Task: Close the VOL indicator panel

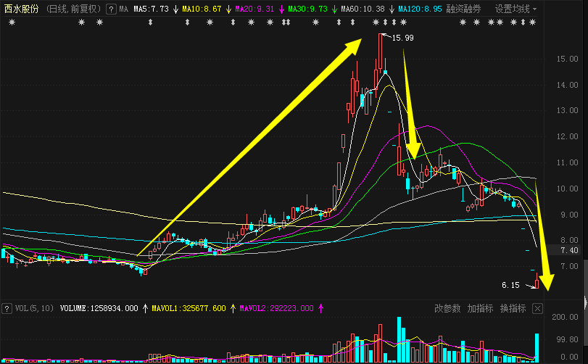Action: click(537, 308)
